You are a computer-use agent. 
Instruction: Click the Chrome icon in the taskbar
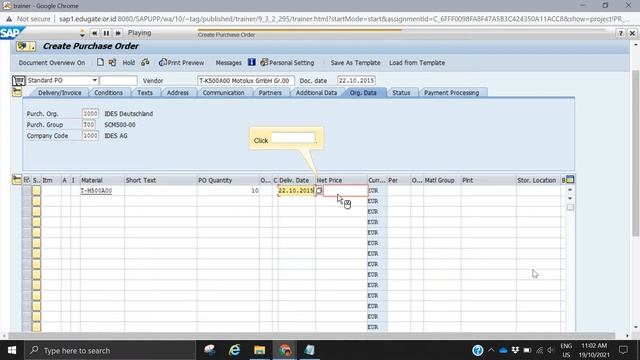[x=285, y=350]
